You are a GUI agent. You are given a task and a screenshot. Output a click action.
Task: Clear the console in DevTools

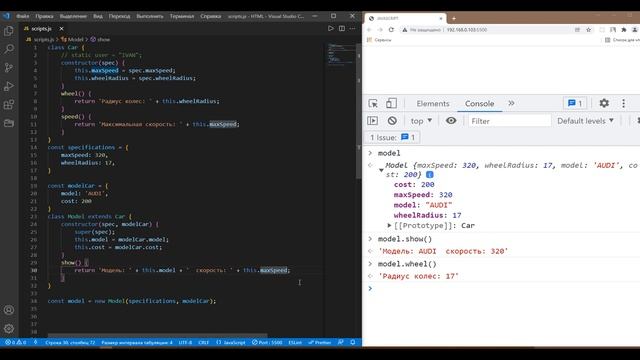(392, 121)
